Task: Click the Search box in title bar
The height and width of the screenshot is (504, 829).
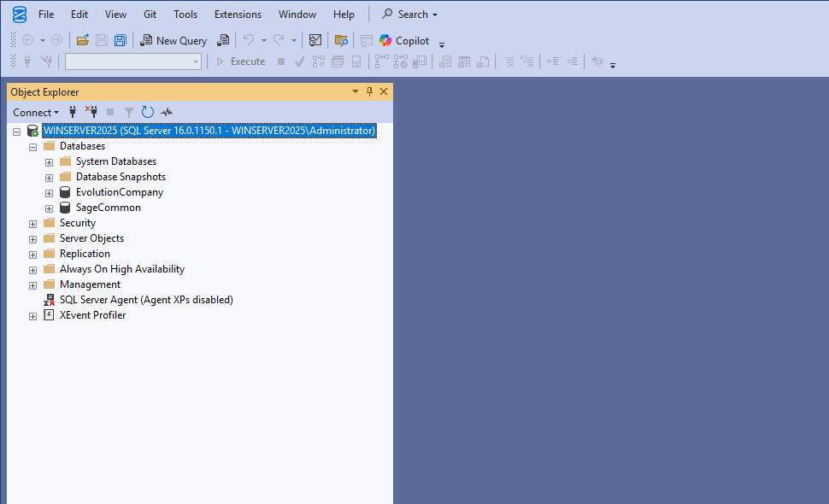Action: point(409,15)
